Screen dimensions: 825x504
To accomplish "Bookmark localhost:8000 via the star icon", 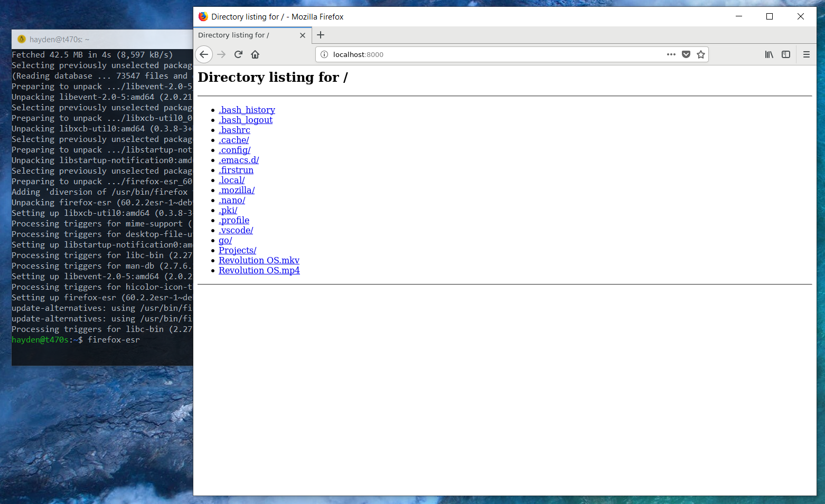I will pos(701,54).
